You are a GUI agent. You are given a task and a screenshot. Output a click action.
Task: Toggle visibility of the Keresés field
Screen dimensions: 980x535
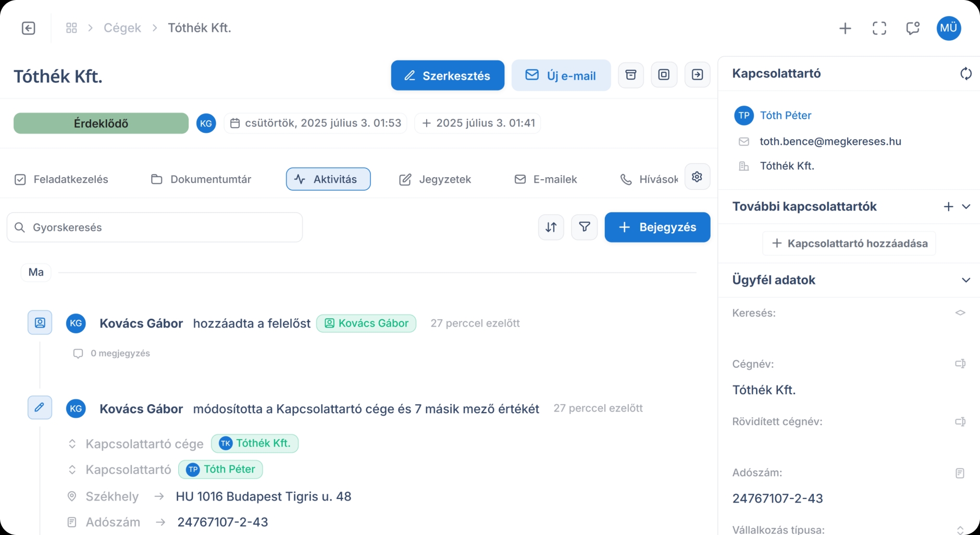961,313
